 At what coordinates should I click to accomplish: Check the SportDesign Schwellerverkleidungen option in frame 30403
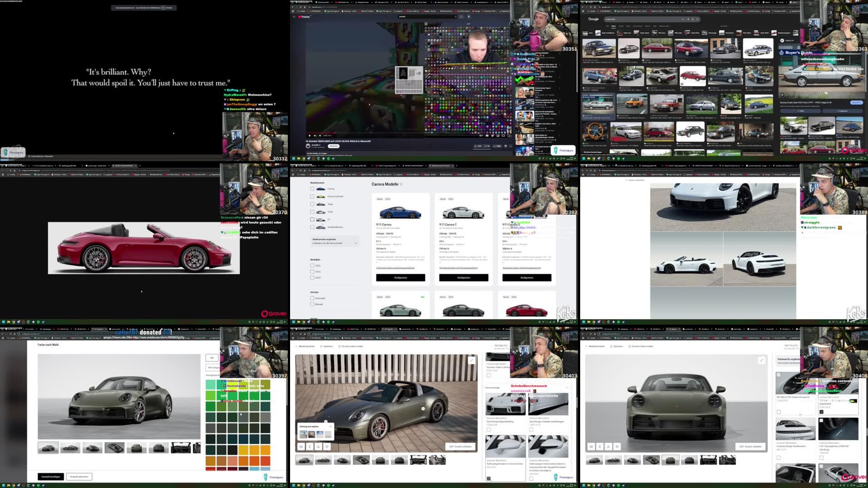point(531,429)
